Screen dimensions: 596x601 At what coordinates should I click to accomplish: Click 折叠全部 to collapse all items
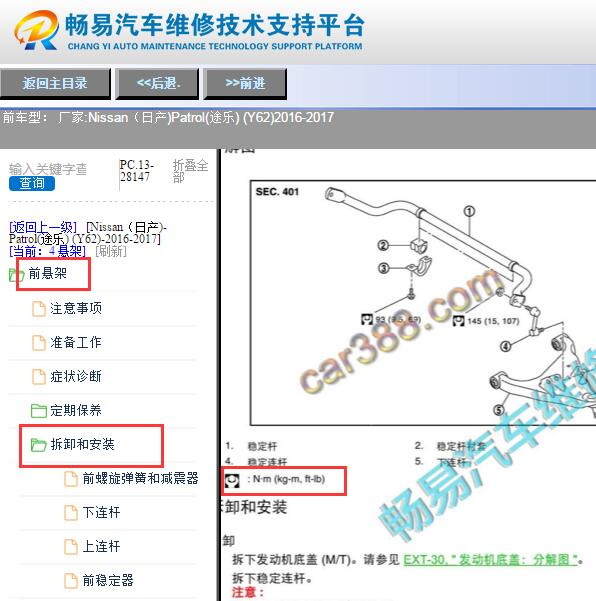190,171
